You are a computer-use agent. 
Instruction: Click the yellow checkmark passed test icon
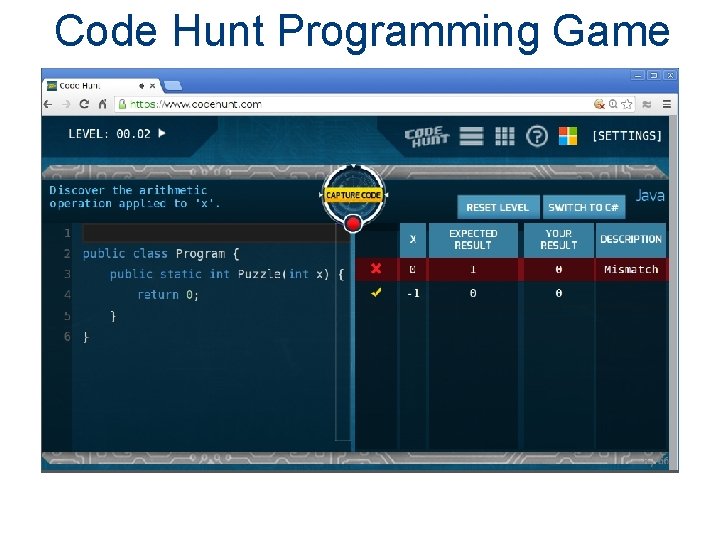(x=376, y=292)
